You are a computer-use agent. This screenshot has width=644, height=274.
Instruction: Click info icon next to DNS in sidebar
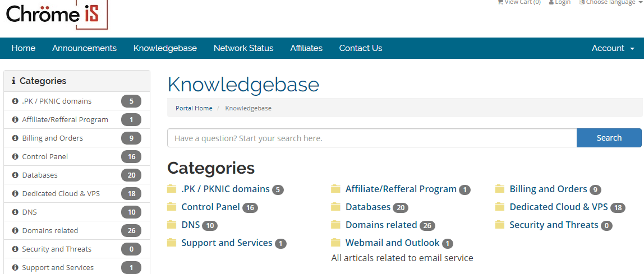click(15, 212)
